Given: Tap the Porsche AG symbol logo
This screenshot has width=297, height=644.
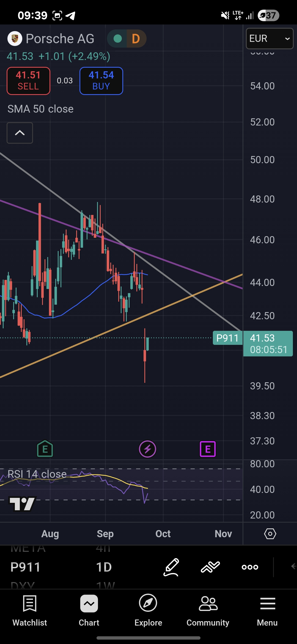Looking at the screenshot, I should (x=15, y=39).
